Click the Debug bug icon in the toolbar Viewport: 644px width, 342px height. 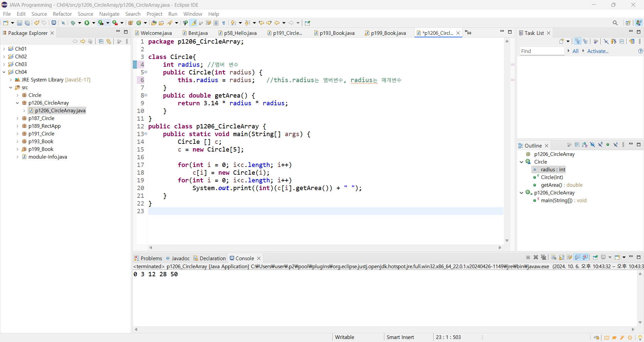[73, 23]
